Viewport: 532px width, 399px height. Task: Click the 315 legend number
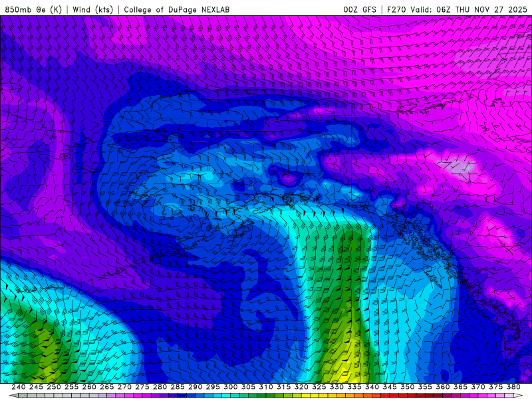[283, 387]
